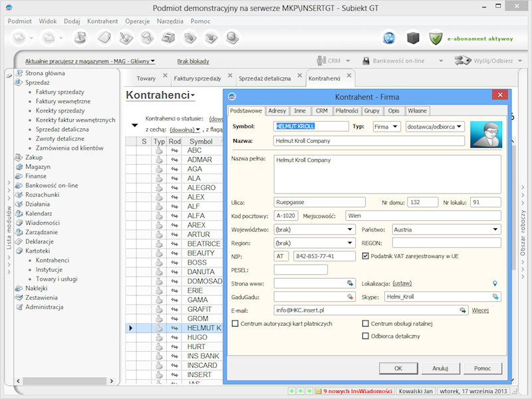The image size is (532, 399).
Task: Click the Anuluj button
Action: point(440,368)
